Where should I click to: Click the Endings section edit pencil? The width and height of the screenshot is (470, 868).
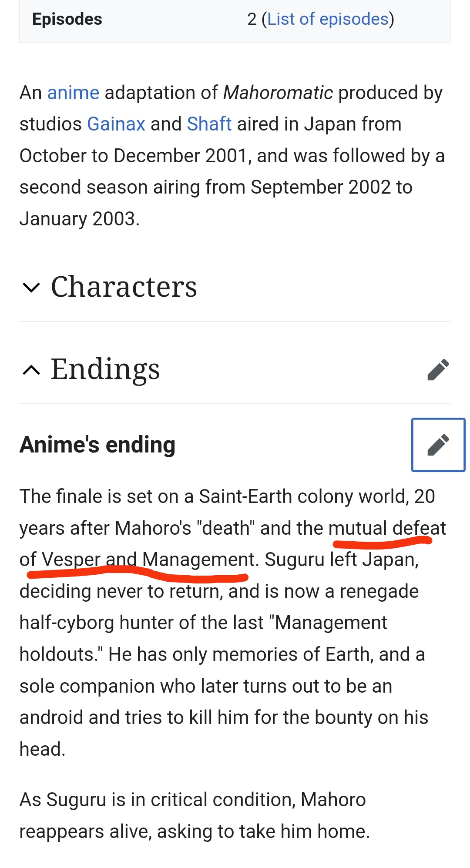pos(438,369)
